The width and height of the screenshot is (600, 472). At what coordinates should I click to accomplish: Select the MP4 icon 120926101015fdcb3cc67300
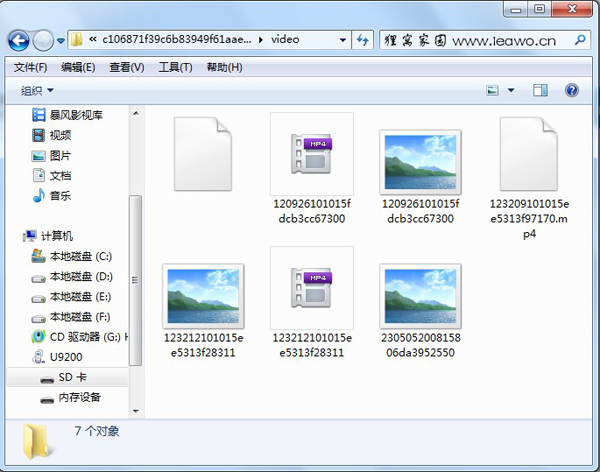tap(311, 154)
